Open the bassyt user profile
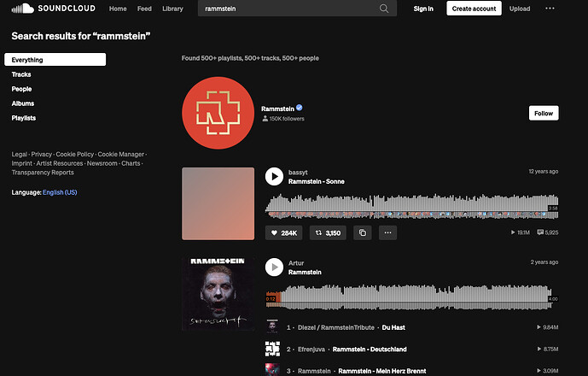 298,173
